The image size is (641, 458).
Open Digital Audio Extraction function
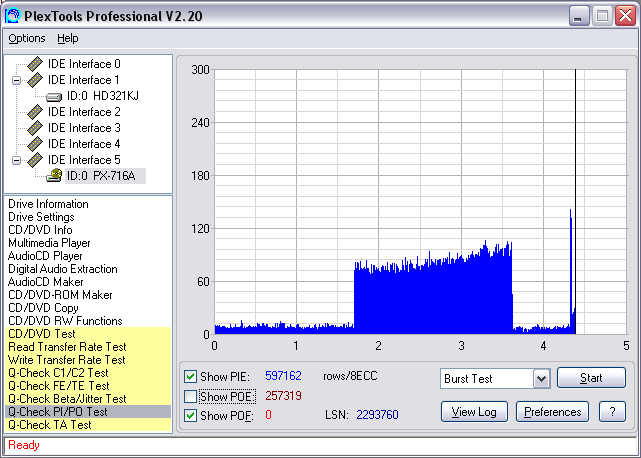[63, 269]
